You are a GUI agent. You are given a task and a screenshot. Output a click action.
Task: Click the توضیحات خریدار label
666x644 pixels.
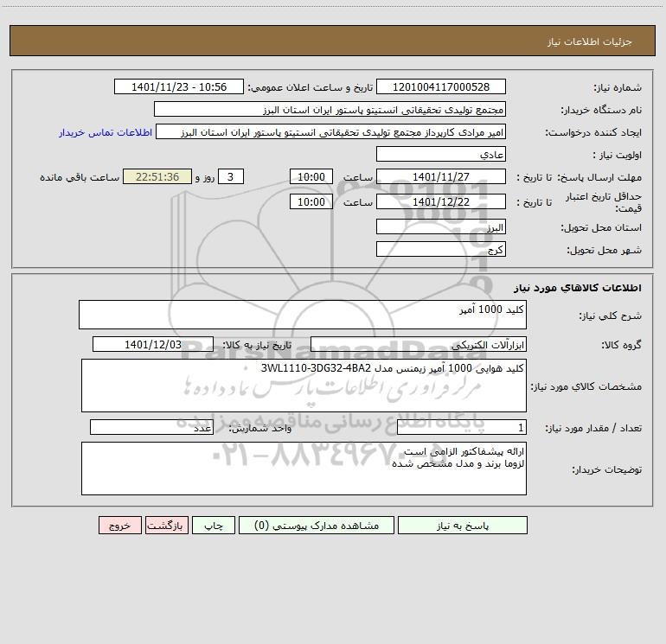coord(607,469)
